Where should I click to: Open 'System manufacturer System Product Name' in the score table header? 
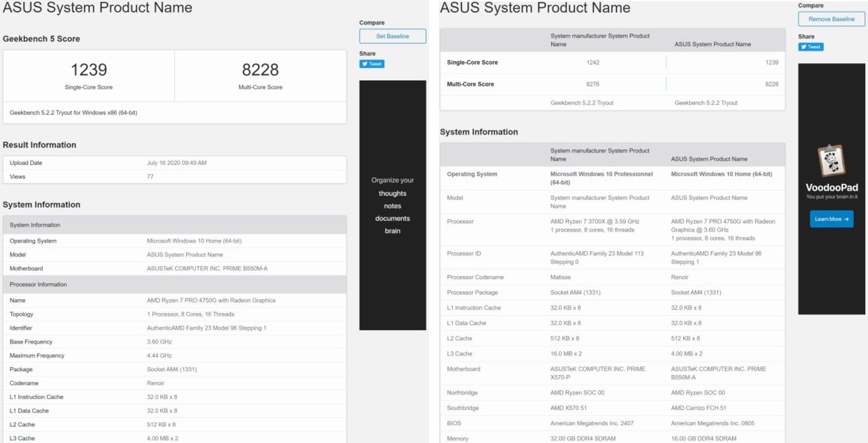point(599,40)
